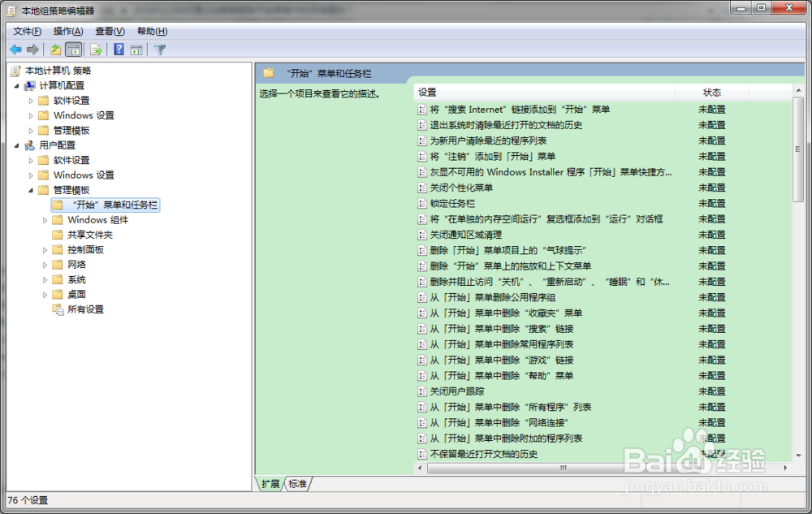Click the policy icon beside 关闭个性化菜单

(422, 188)
